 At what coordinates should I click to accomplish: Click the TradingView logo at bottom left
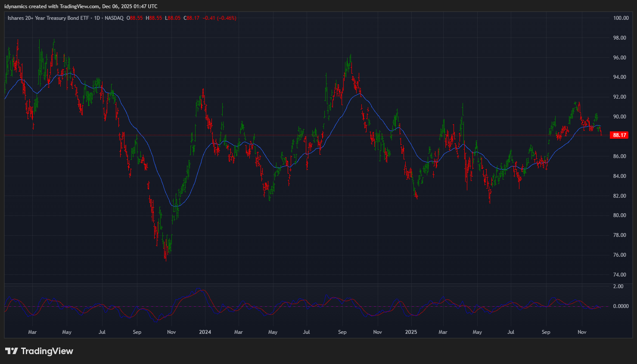39,351
